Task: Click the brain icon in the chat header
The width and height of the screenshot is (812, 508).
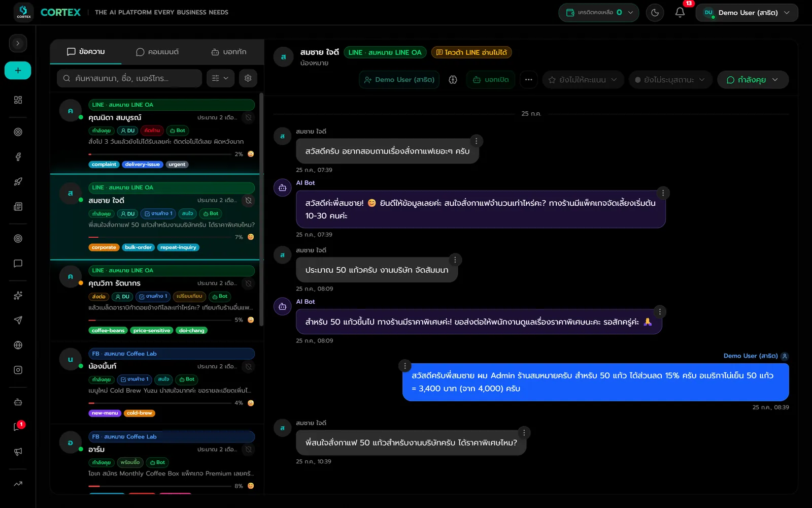Action: pos(453,80)
